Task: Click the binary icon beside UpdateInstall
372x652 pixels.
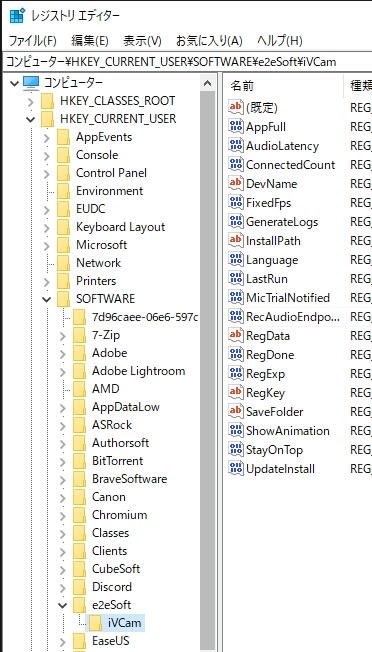Action: pyautogui.click(x=236, y=469)
